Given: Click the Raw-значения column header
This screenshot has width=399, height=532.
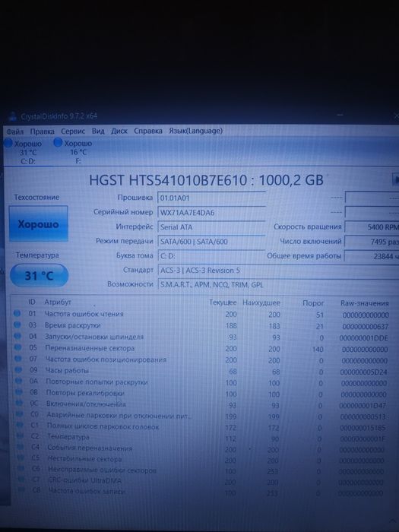Looking at the screenshot, I should coord(364,303).
